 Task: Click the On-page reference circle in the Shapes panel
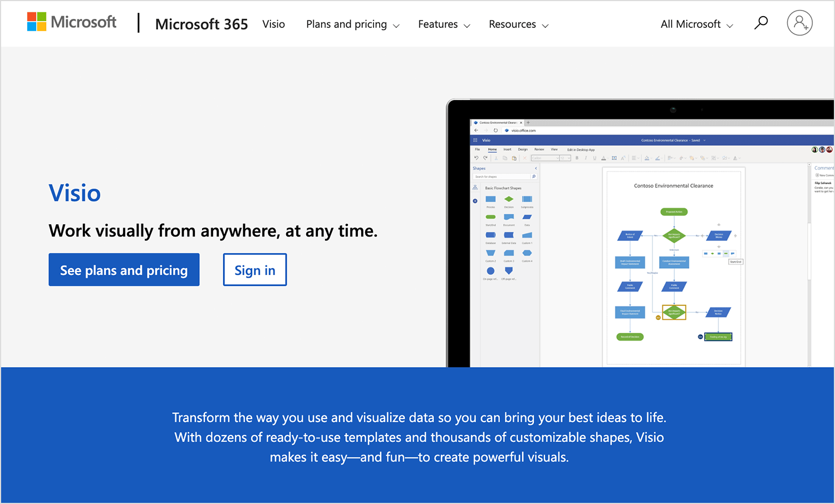tap(490, 270)
